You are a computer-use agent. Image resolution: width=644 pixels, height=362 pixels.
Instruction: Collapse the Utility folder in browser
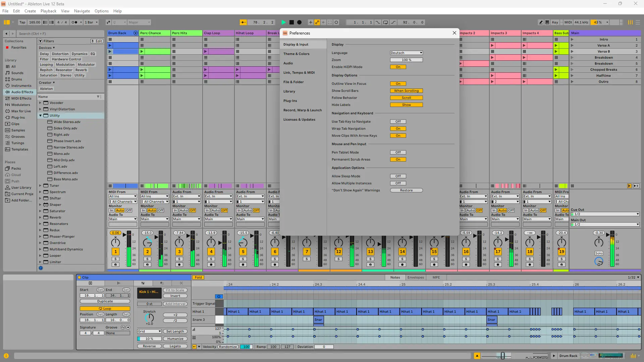[x=40, y=116]
